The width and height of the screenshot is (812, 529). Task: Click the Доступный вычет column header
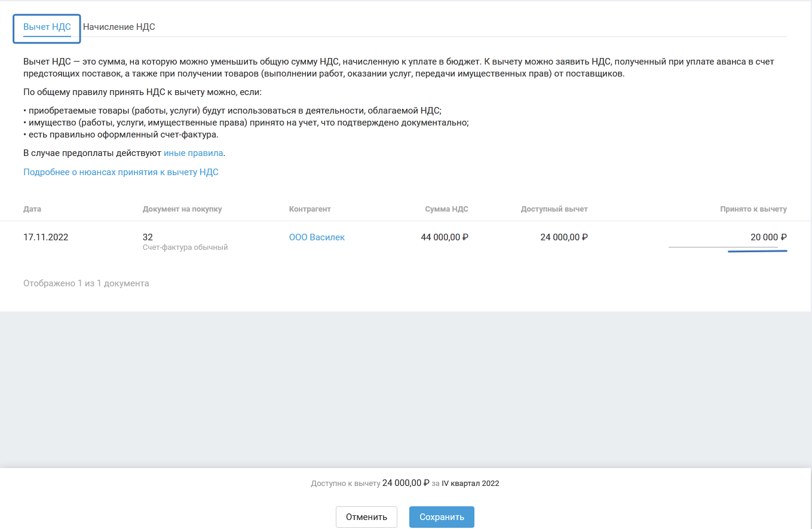point(554,209)
